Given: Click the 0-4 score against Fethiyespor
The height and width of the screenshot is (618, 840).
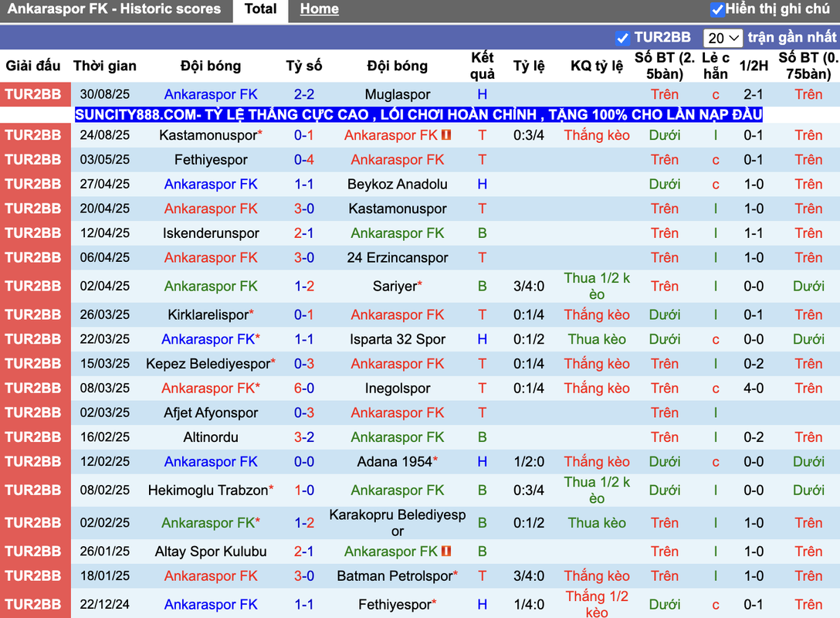Looking at the screenshot, I should [x=303, y=160].
